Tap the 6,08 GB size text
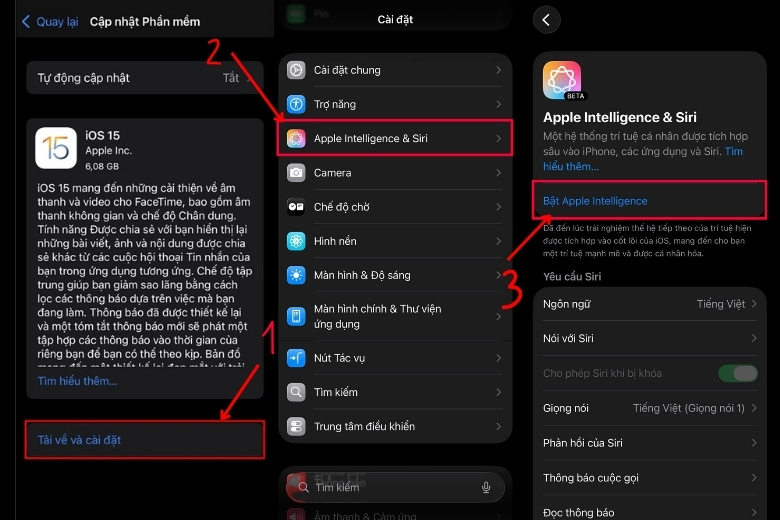This screenshot has height=520, width=780. 102,166
